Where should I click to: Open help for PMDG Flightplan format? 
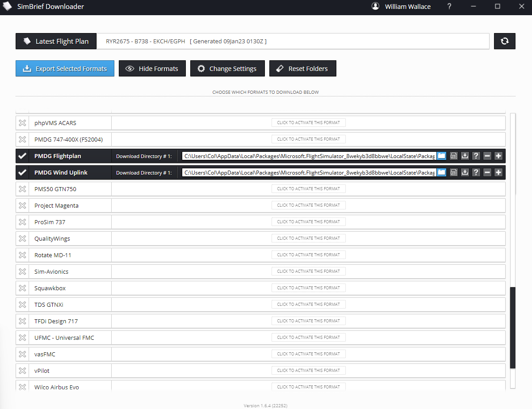(x=476, y=156)
